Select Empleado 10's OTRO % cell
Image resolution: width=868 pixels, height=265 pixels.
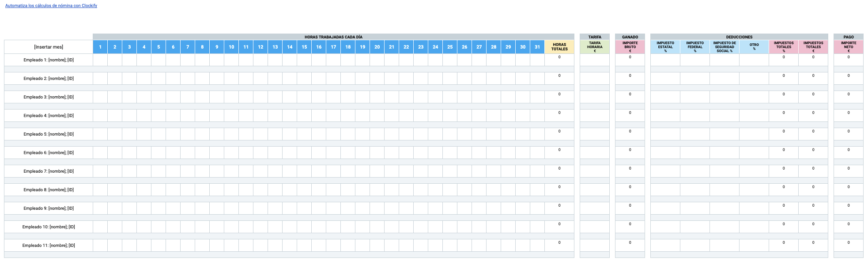click(x=754, y=227)
